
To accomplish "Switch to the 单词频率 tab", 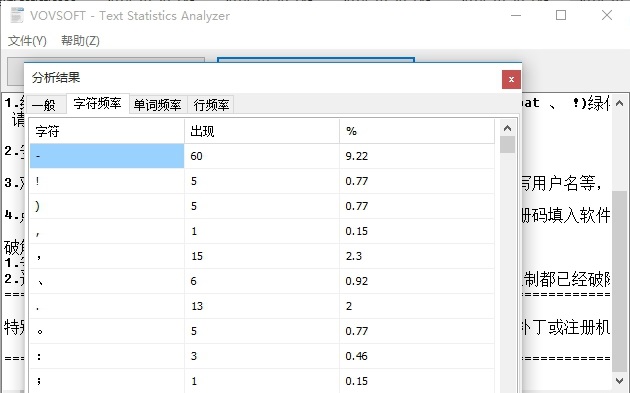I will 158,105.
